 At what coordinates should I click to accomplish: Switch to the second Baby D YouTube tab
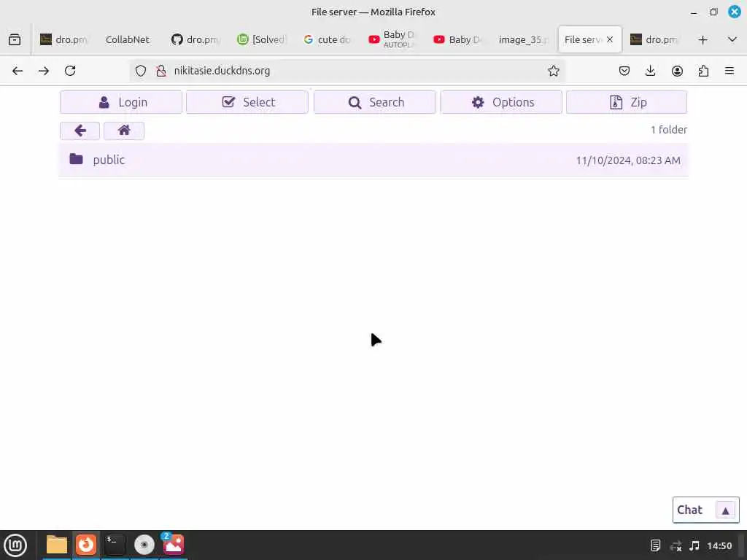pyautogui.click(x=457, y=40)
